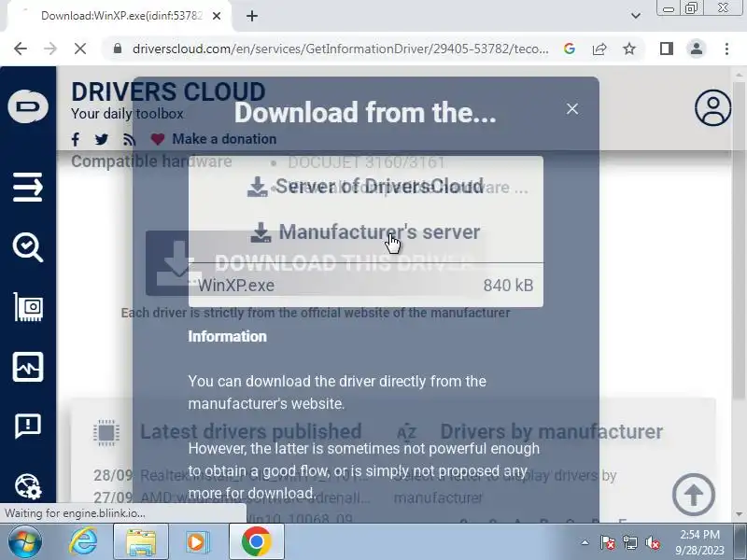The height and width of the screenshot is (560, 747).
Task: Open the hardware card icon in sidebar
Action: (28, 307)
